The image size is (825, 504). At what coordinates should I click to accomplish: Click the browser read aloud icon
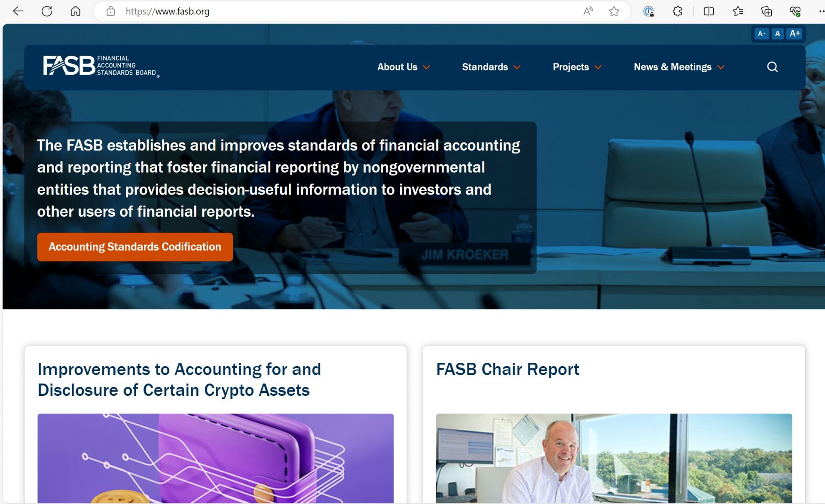point(587,11)
